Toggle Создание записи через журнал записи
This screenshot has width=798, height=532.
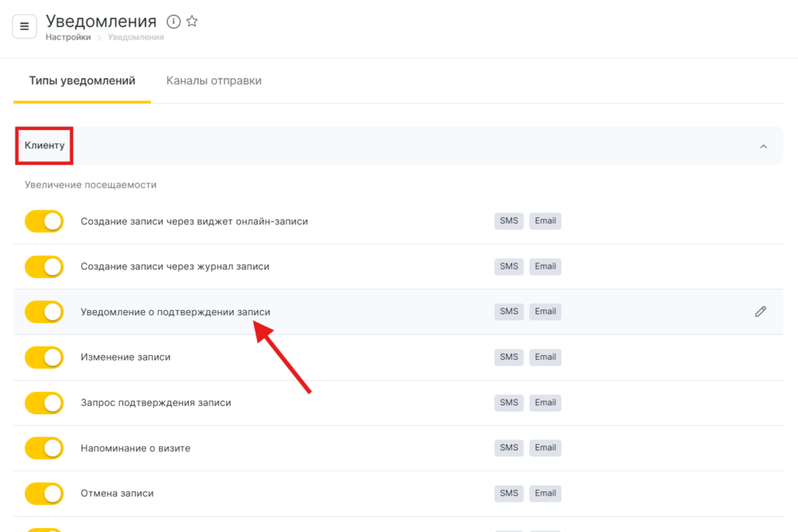click(x=44, y=266)
